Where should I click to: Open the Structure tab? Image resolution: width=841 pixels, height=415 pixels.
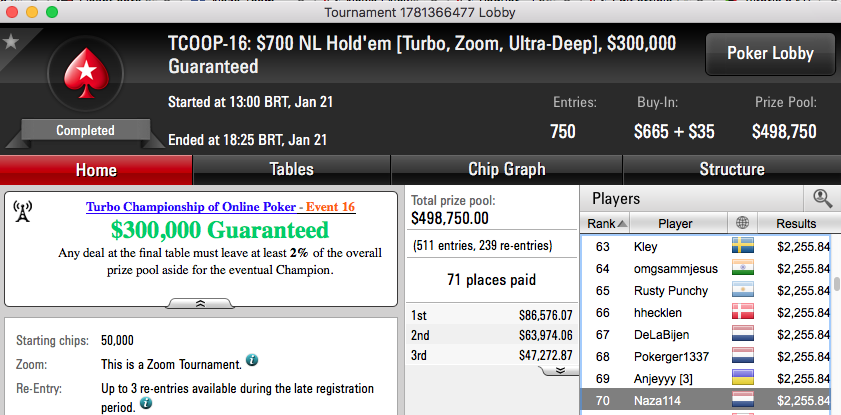click(732, 169)
